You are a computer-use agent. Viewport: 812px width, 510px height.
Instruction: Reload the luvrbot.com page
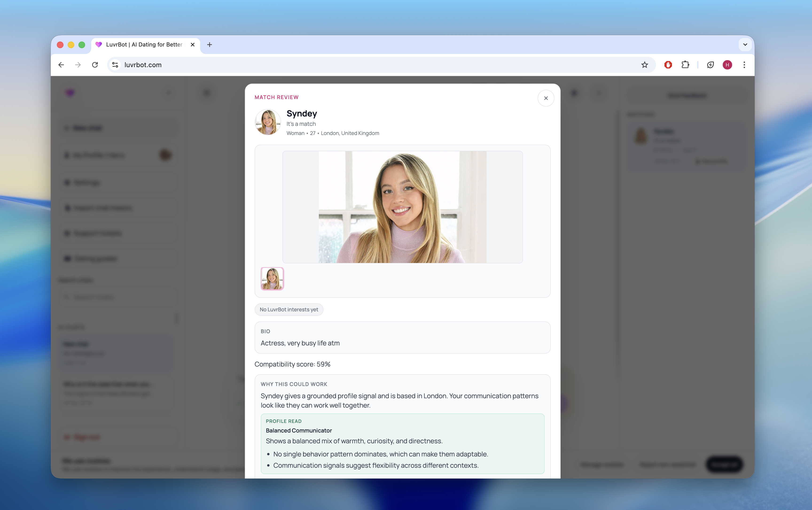click(x=95, y=65)
